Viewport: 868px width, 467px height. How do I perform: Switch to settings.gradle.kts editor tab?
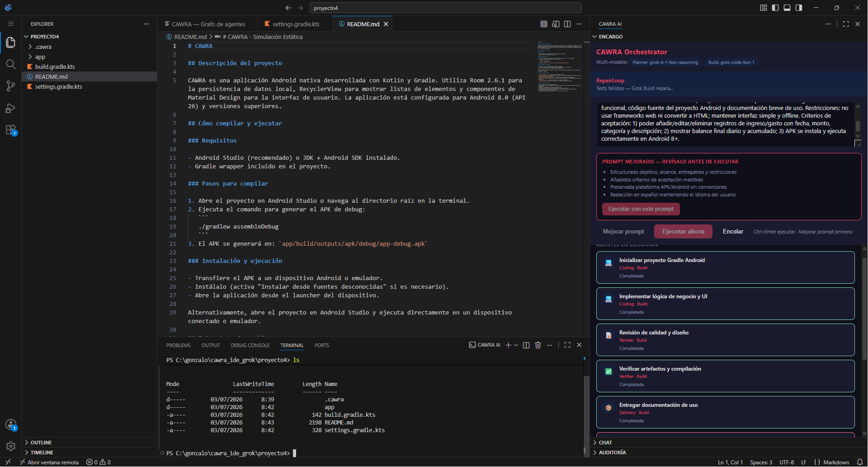click(x=295, y=24)
